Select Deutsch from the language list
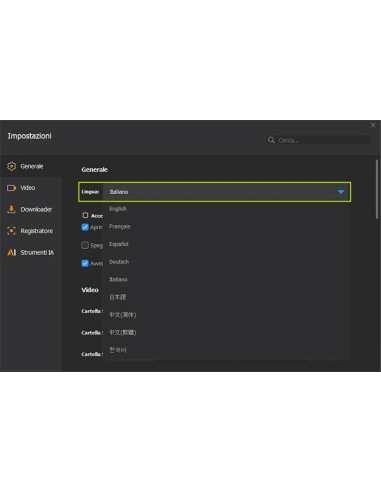This screenshot has height=492, width=381. pos(226,262)
